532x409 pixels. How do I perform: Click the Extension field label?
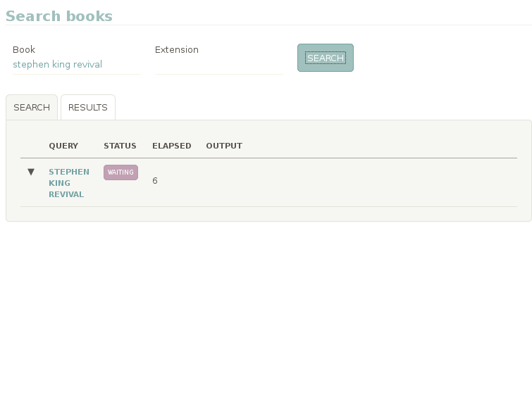[177, 49]
